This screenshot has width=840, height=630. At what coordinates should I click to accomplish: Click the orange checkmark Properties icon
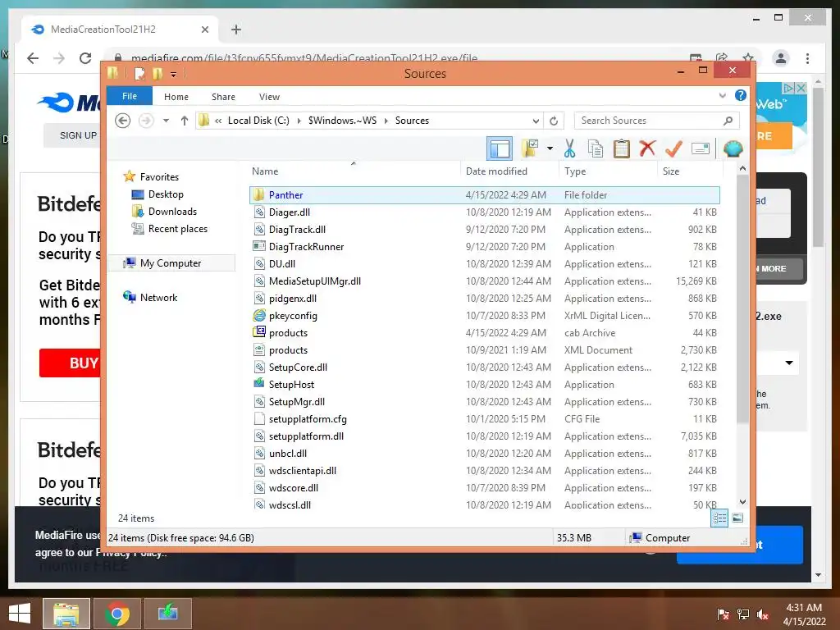point(673,148)
